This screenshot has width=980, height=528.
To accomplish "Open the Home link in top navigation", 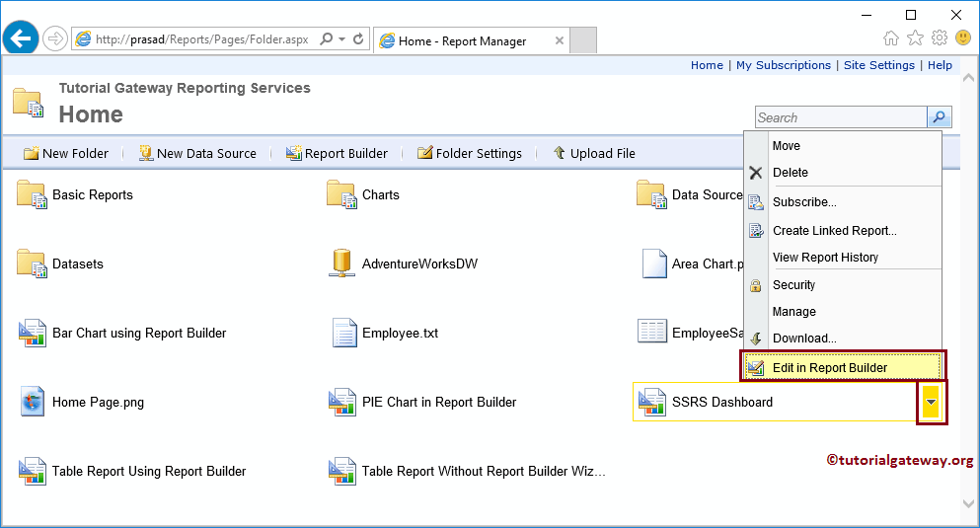I will 707,65.
